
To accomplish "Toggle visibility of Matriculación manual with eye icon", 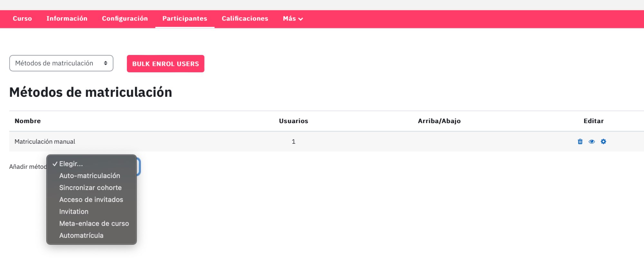I will [x=592, y=141].
